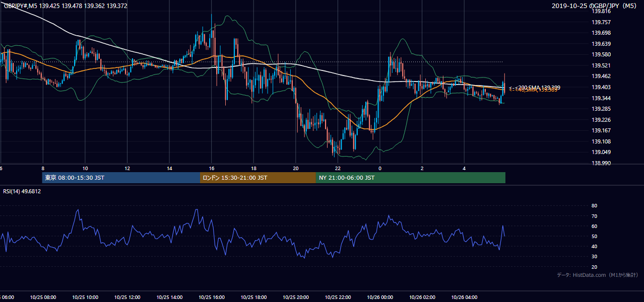Click the 10/25 22:00 date label
644x302 pixels.
338,297
